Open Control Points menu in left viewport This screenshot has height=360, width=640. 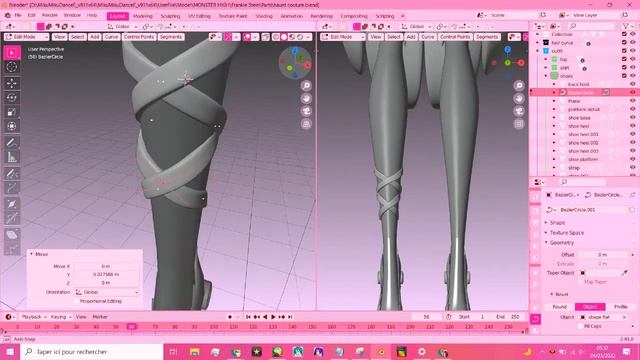[139, 37]
